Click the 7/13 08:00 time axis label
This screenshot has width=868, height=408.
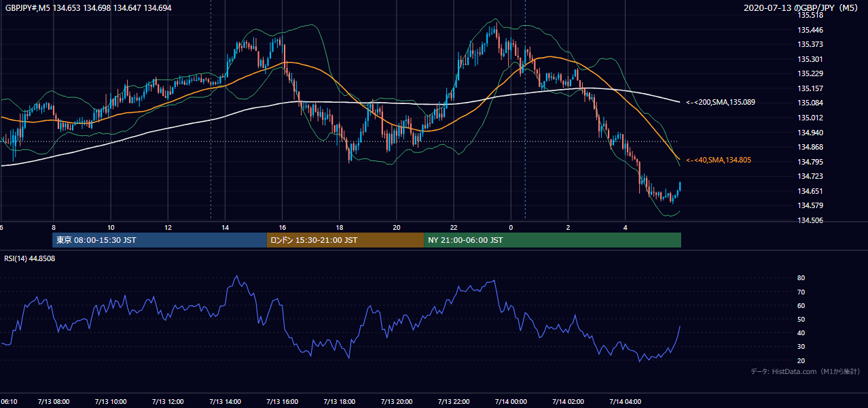tap(54, 402)
